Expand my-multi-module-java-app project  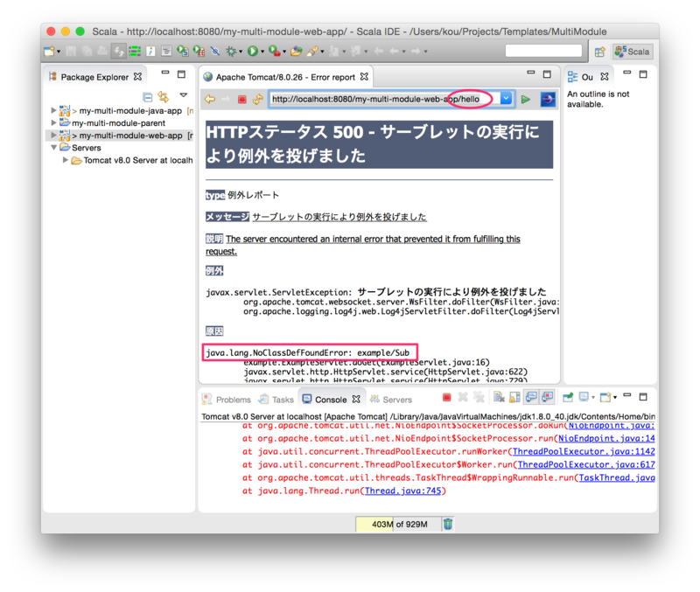tap(53, 110)
